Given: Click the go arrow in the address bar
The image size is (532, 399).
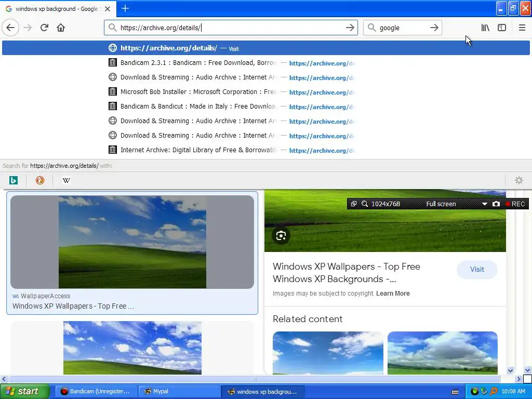Looking at the screenshot, I should 350,28.
